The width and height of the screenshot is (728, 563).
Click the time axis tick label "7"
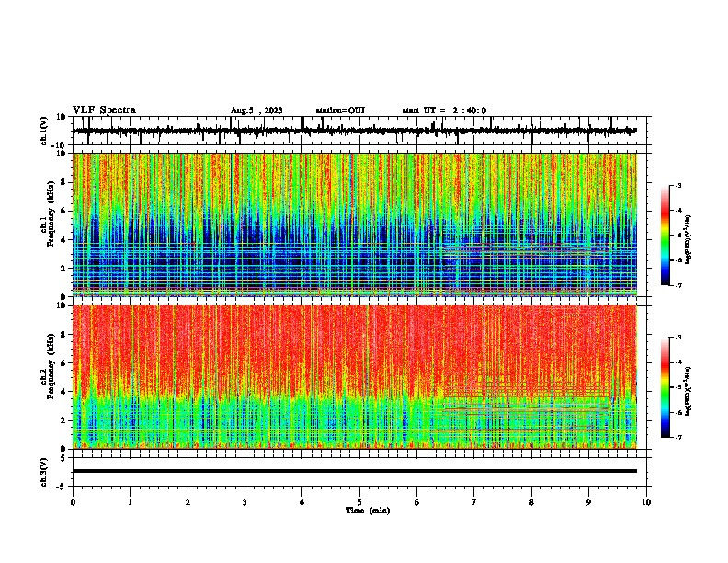(x=474, y=502)
